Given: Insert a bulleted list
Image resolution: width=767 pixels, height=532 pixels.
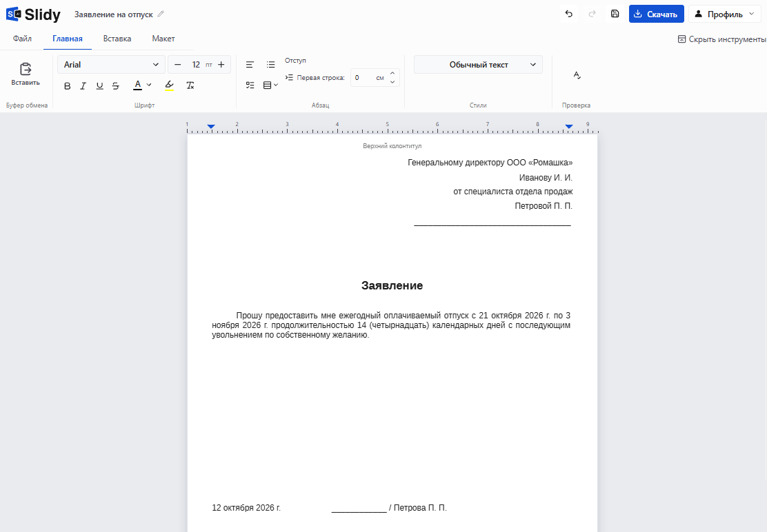Looking at the screenshot, I should click(x=270, y=65).
